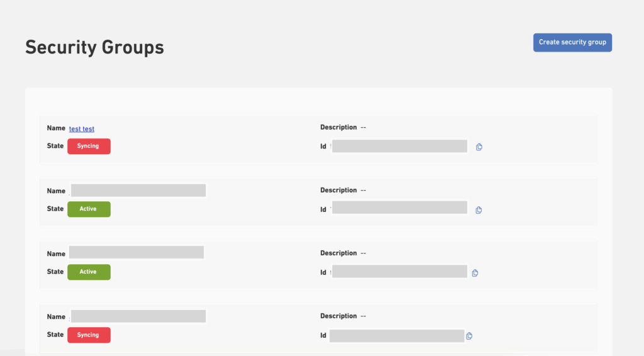Open the third security group by its name
Screen dimensions: 644x356
point(136,253)
